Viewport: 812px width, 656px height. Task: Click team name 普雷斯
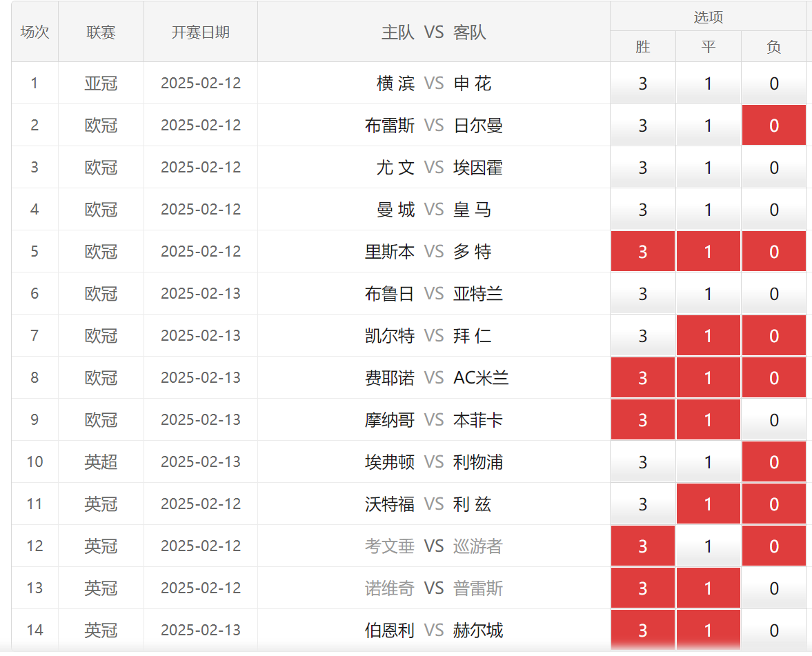tap(478, 588)
